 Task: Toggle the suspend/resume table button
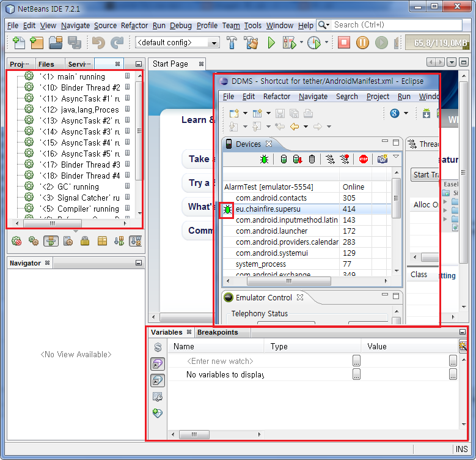tap(51, 241)
